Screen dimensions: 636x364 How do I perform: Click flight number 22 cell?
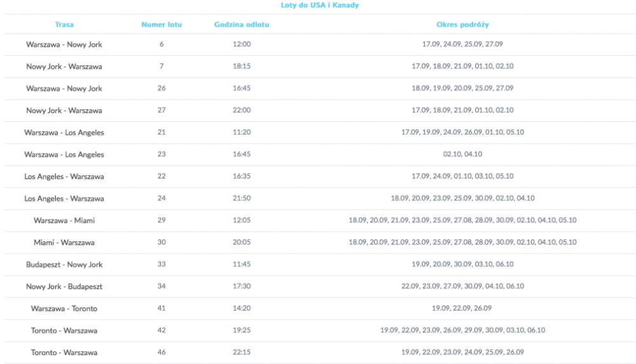(162, 176)
